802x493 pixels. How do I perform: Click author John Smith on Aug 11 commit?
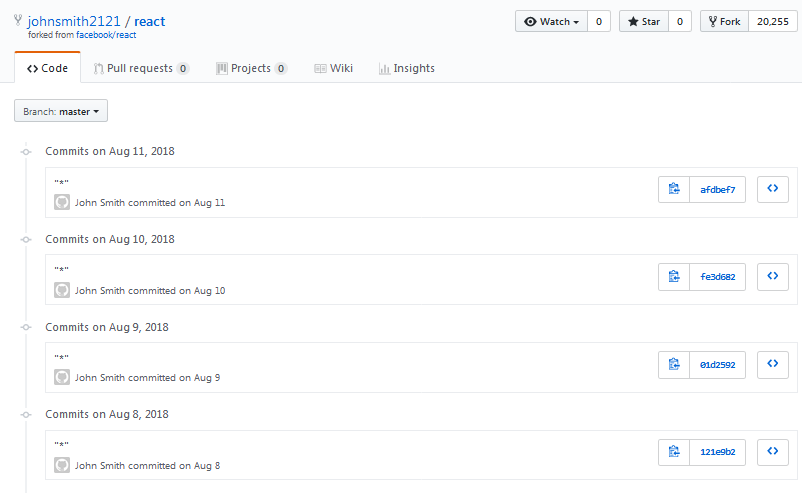point(100,203)
